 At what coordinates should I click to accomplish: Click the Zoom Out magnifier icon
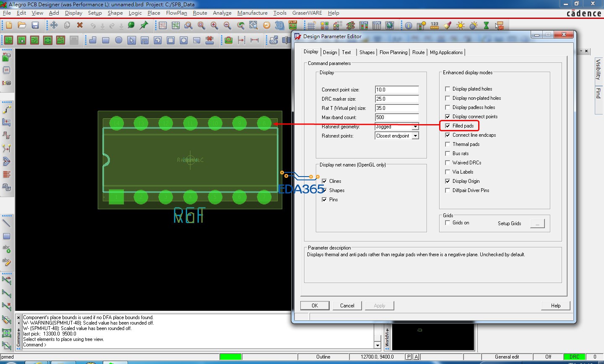227,26
